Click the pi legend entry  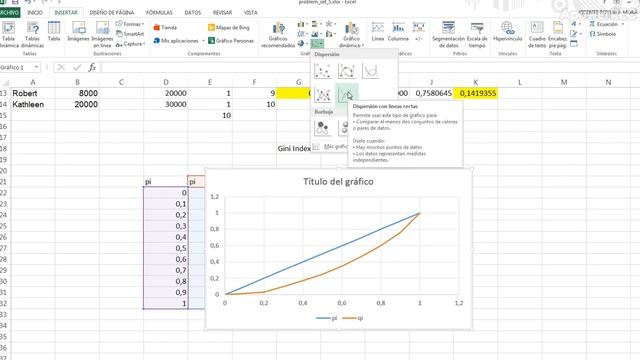(x=327, y=318)
